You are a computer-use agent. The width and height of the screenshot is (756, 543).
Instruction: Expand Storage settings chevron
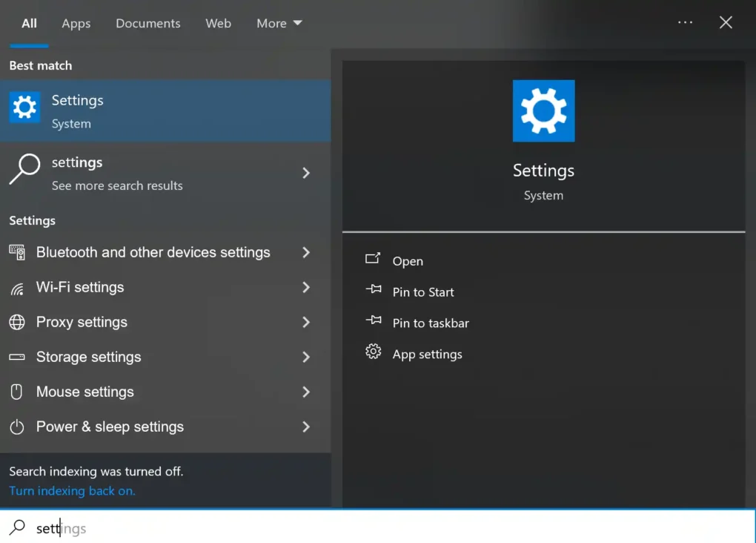click(x=306, y=357)
